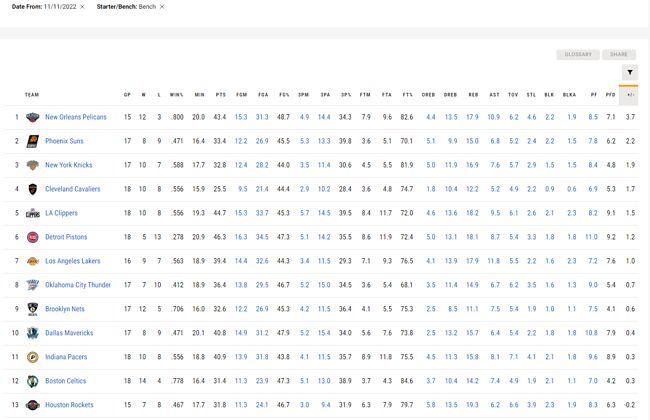Open LA Clippers team link

(x=61, y=213)
